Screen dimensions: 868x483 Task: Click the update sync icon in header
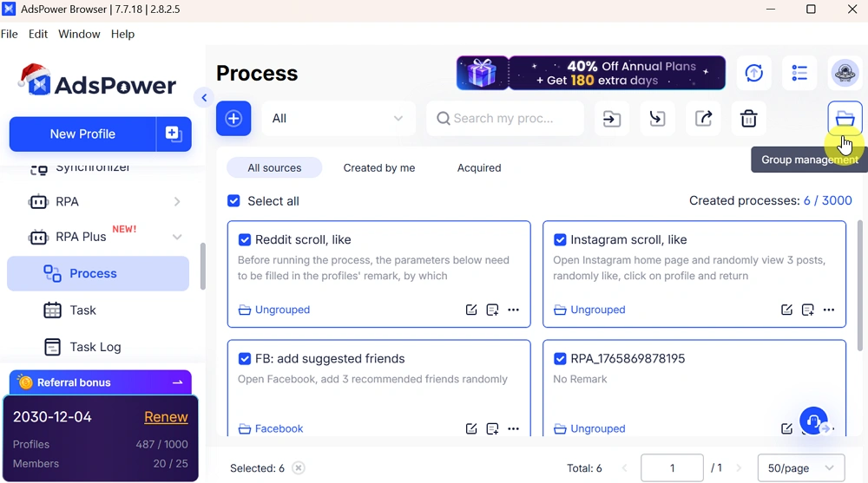coord(754,73)
